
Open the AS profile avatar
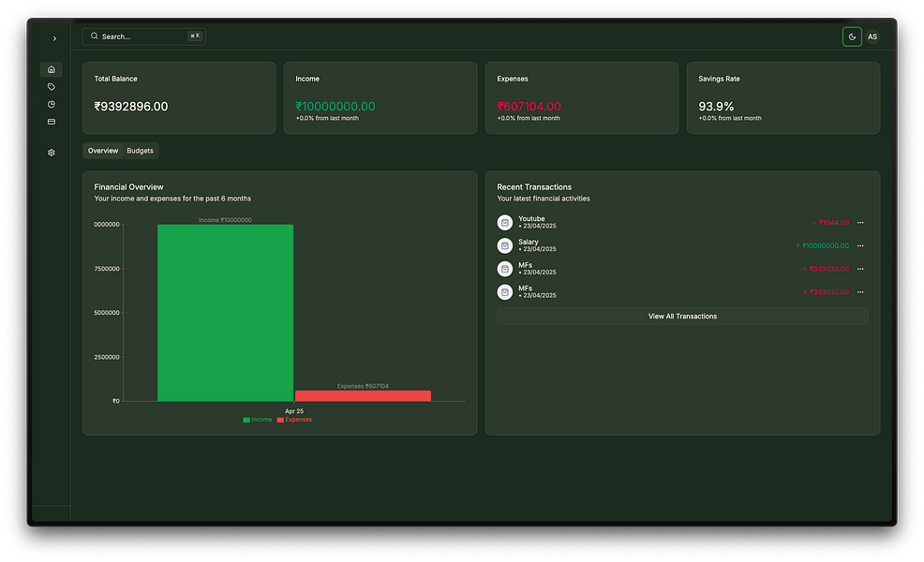pos(872,37)
